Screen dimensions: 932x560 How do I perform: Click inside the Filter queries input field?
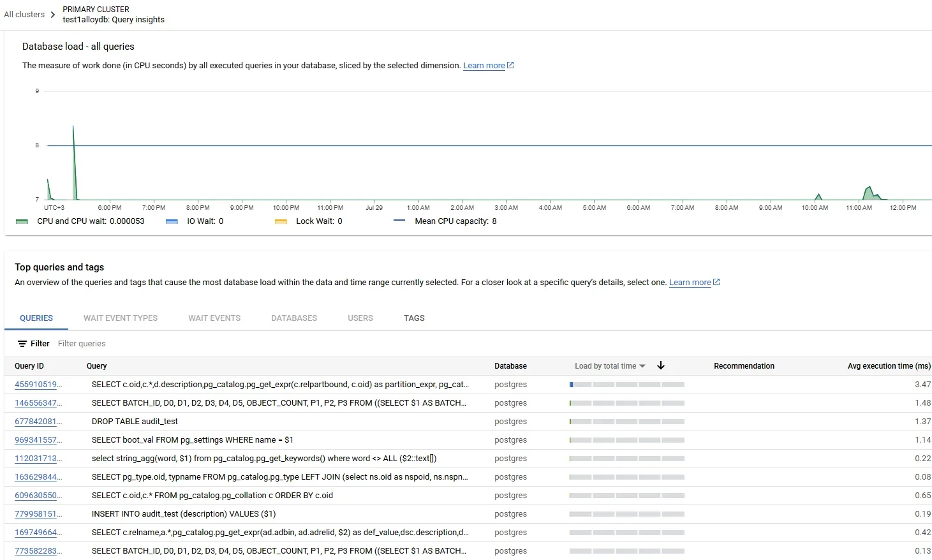pos(82,343)
